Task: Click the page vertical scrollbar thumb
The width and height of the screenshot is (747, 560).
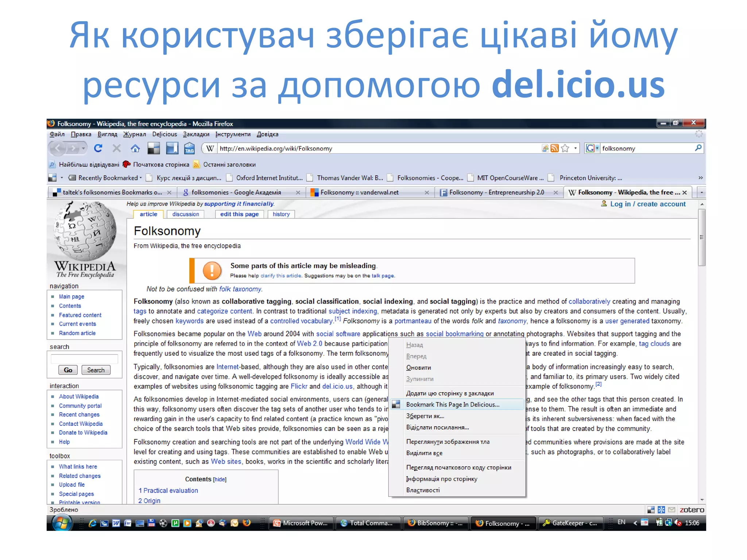Action: click(701, 237)
